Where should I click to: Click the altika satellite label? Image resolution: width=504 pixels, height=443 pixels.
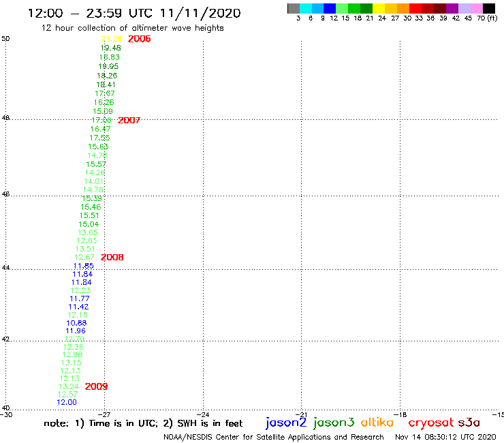377,423
